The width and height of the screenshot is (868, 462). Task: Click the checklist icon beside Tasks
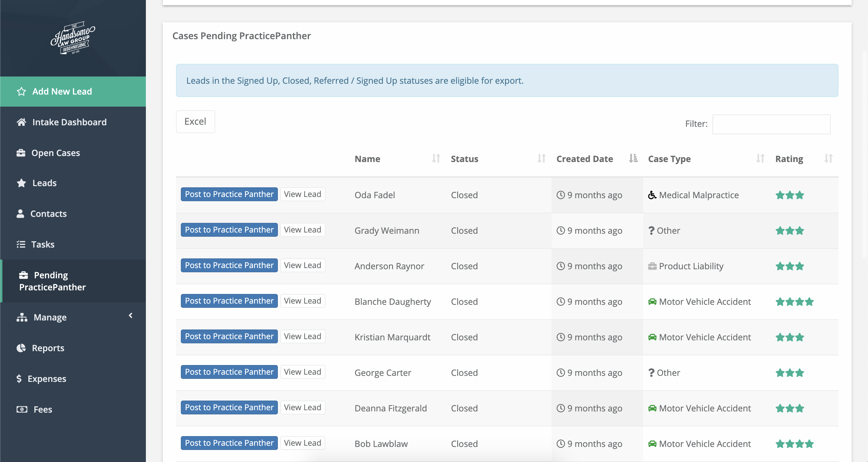[x=21, y=244]
